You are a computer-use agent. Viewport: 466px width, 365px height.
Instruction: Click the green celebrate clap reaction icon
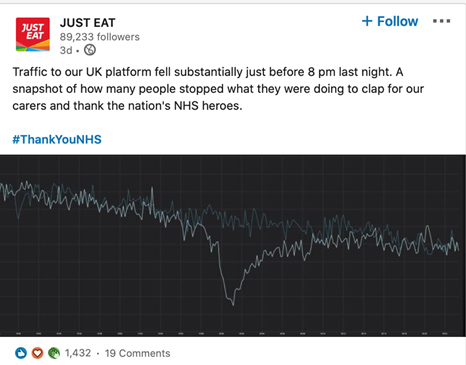click(54, 353)
